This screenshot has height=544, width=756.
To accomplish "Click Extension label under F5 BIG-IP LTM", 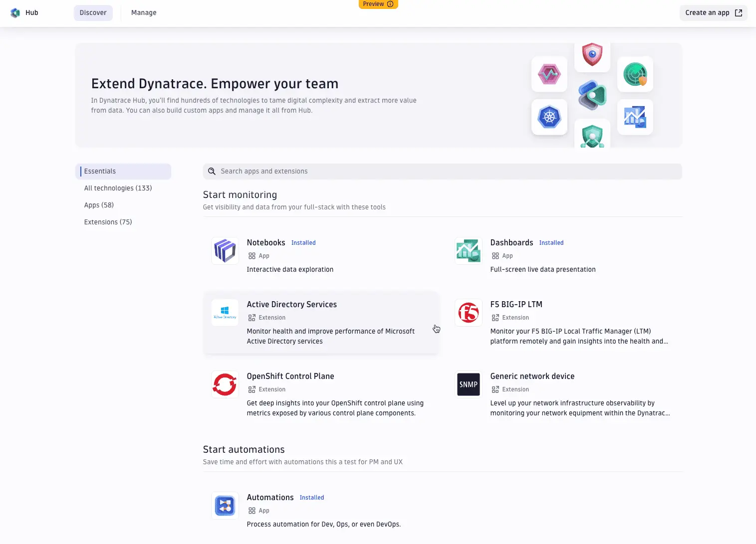I will coord(515,318).
